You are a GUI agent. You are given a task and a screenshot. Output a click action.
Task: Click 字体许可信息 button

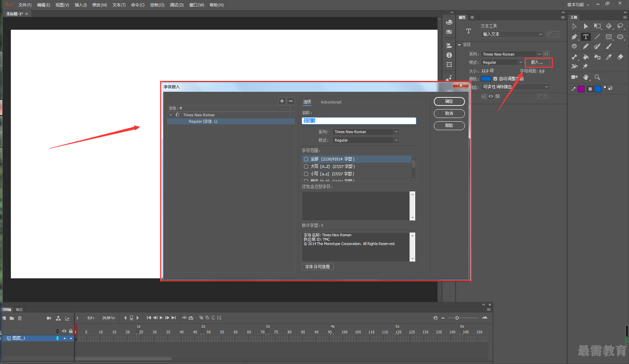[x=318, y=267]
